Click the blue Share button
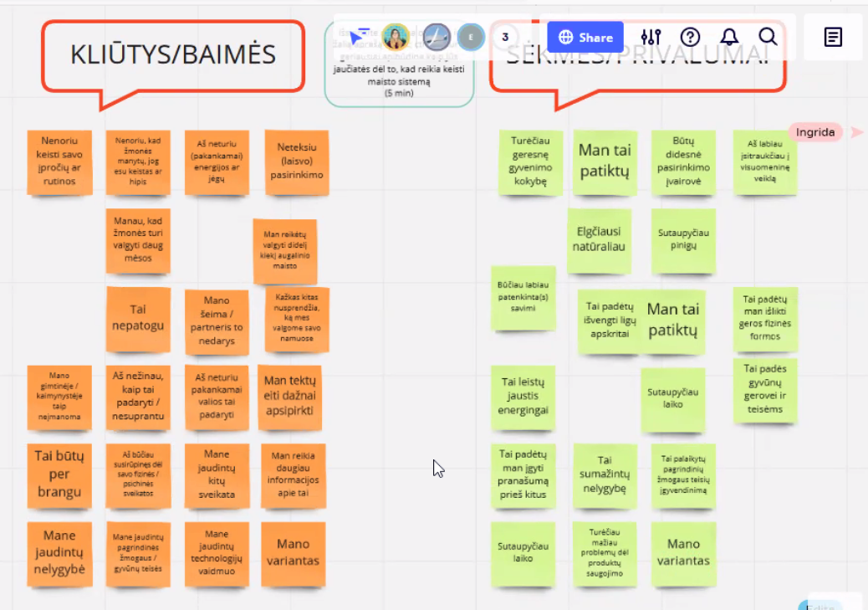The height and width of the screenshot is (610, 868). point(585,37)
